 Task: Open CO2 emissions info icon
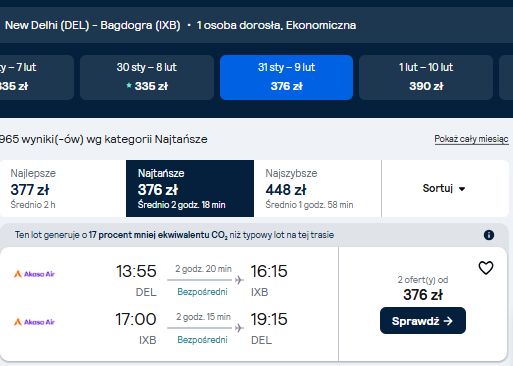click(x=489, y=235)
